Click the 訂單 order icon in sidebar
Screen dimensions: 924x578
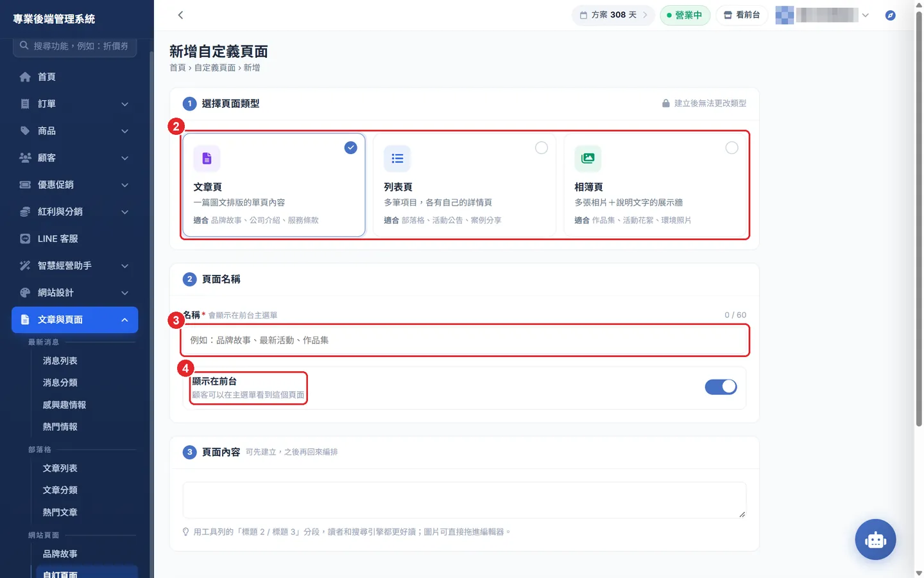point(25,104)
